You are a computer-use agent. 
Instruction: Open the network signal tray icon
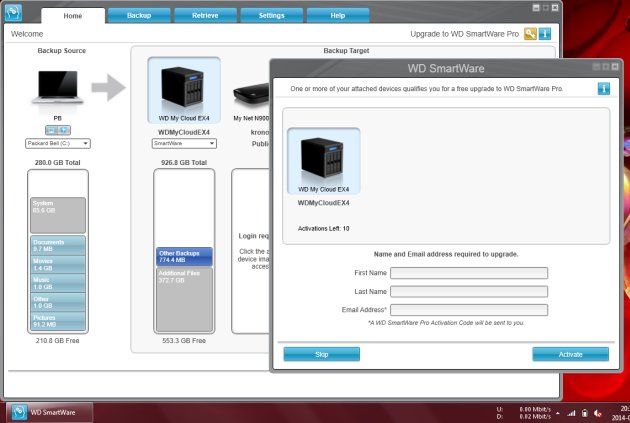tap(571, 413)
